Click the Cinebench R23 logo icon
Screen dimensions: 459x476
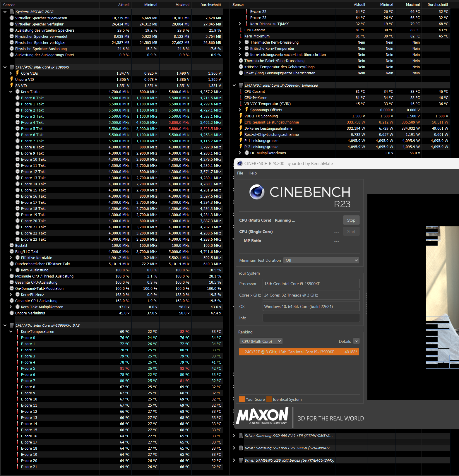pos(257,192)
